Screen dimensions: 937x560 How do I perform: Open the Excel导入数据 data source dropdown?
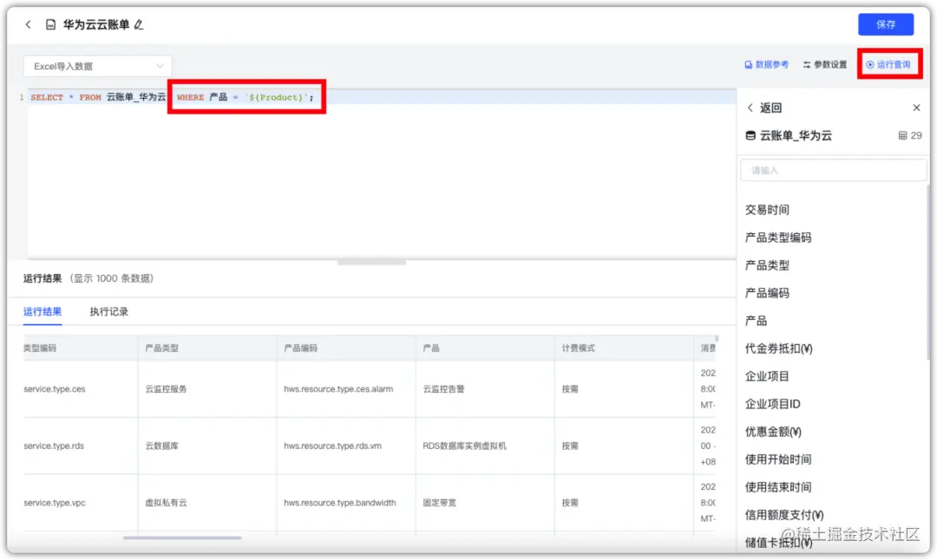97,66
